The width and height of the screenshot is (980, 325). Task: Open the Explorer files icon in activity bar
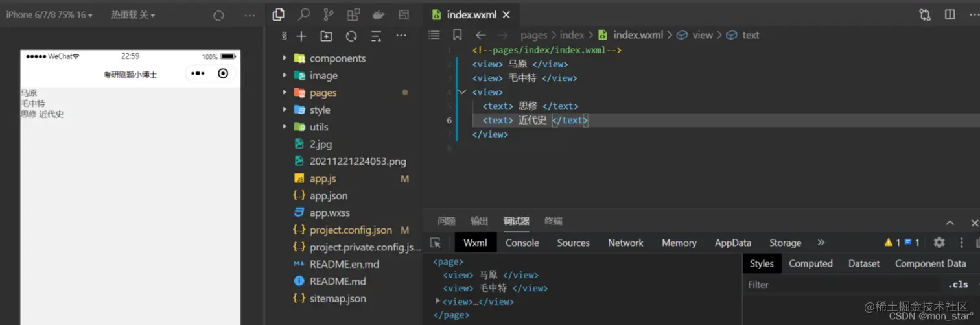click(x=279, y=14)
